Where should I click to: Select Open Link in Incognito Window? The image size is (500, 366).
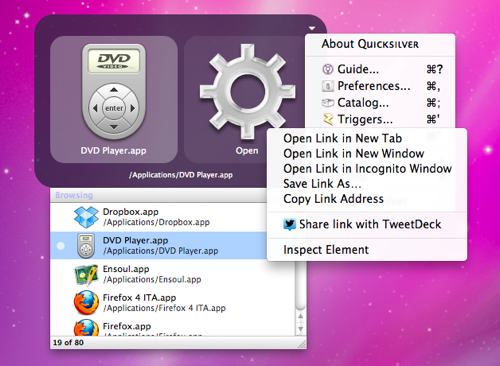(367, 169)
